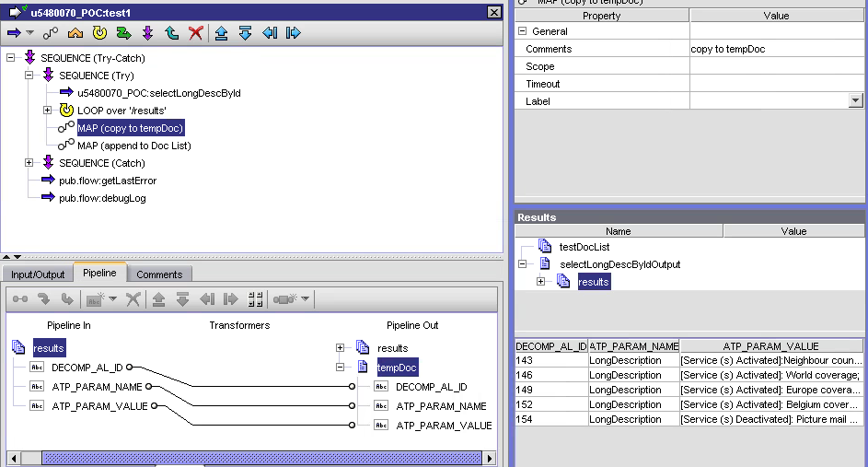
Task: Insert a SEQUENCE step (purple down arrow)
Action: (148, 33)
